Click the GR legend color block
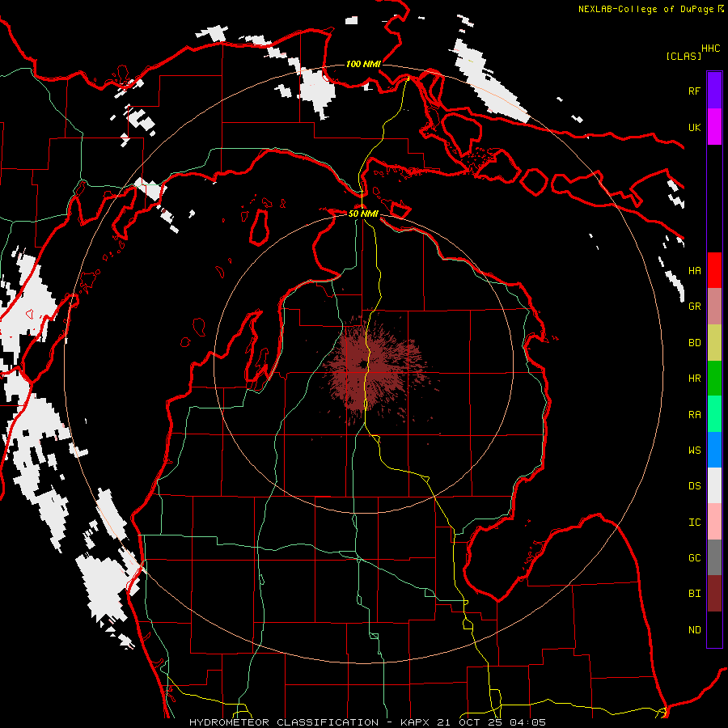 click(x=714, y=307)
